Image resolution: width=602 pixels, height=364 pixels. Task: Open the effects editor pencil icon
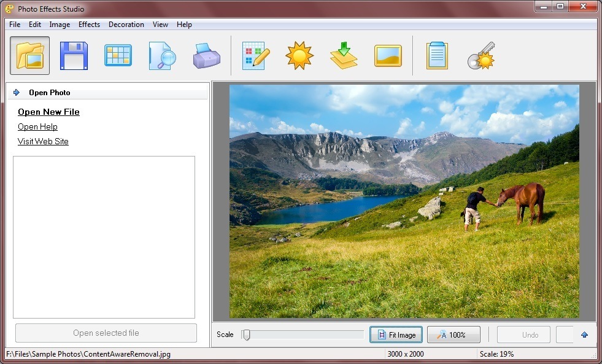(255, 55)
